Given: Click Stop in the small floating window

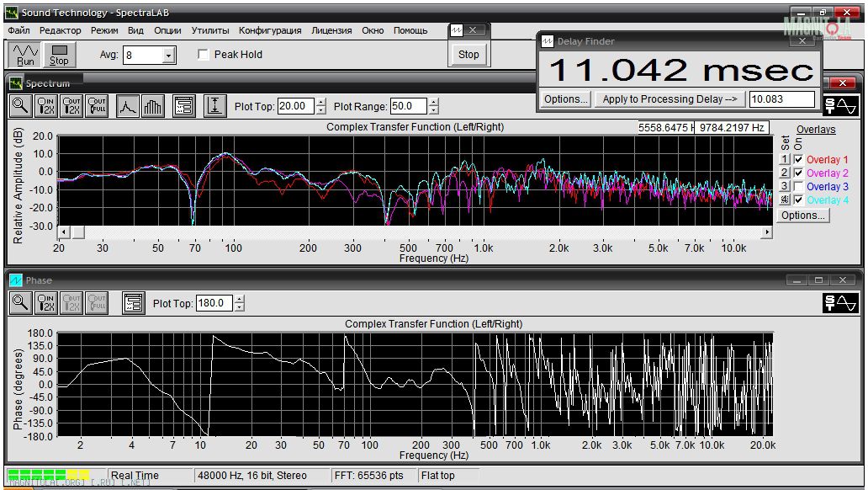Looking at the screenshot, I should point(468,55).
